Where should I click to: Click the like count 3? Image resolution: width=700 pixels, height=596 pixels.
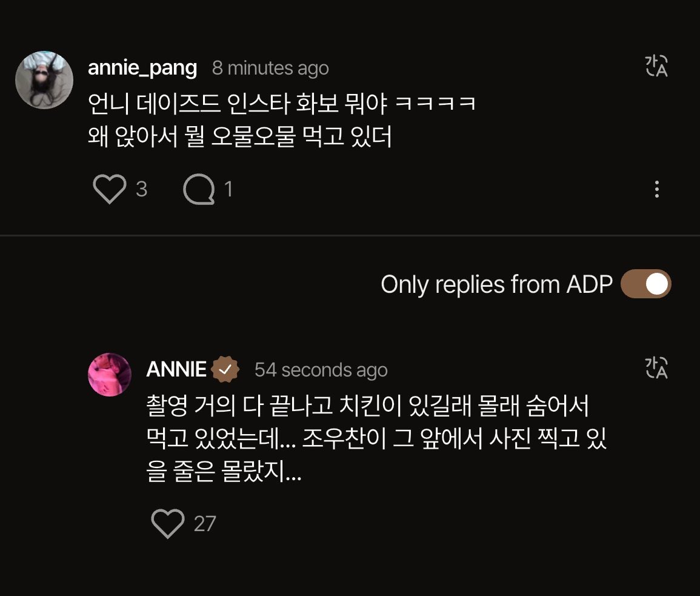click(142, 190)
